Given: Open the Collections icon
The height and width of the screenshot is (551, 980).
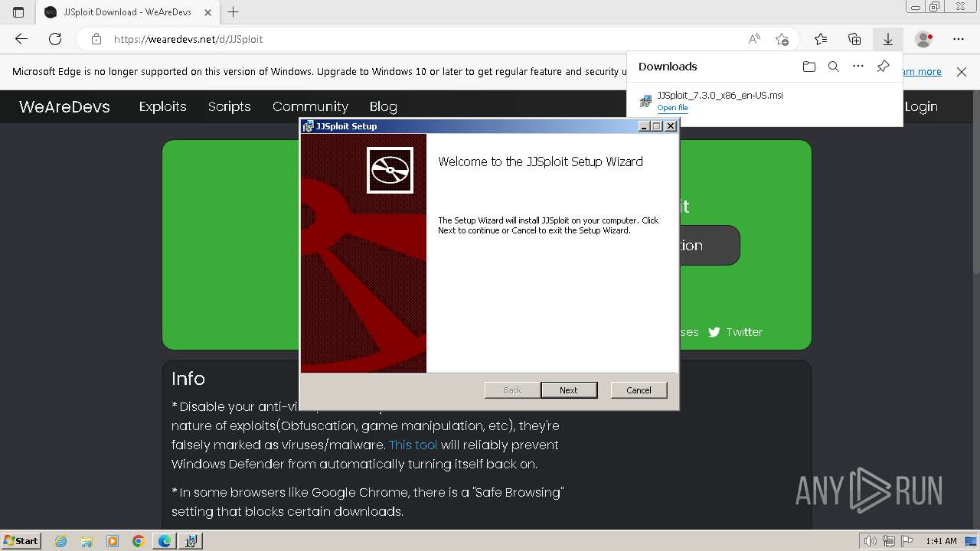Looking at the screenshot, I should coord(854,39).
